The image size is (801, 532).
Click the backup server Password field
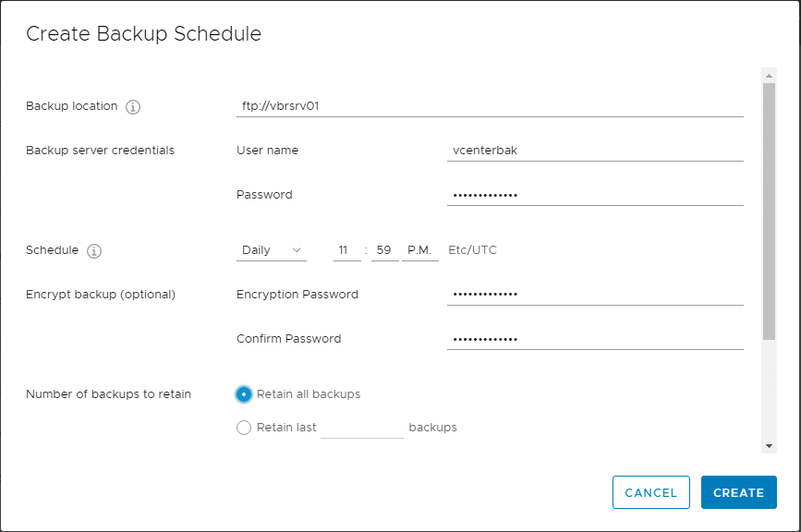595,196
